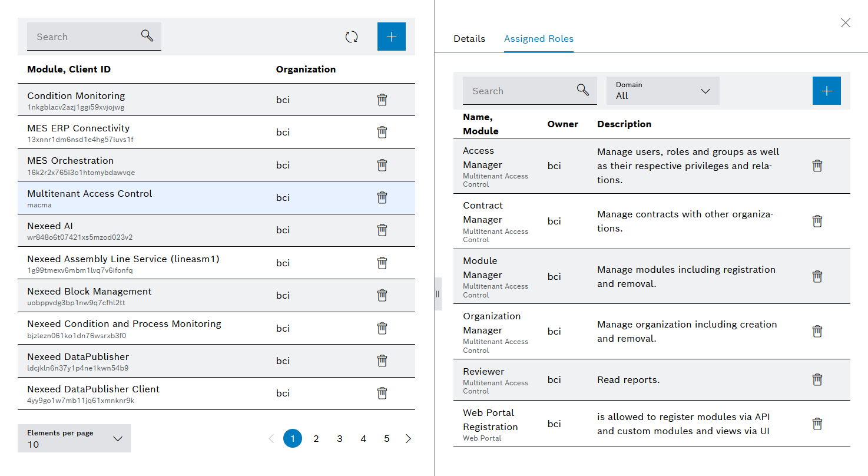Delete the Multitenant Access Control module
868x476 pixels.
pyautogui.click(x=382, y=198)
